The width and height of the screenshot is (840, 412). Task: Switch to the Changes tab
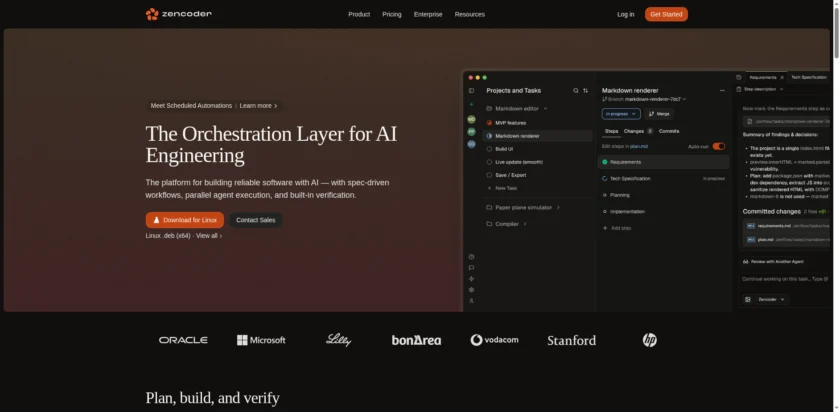[x=638, y=131]
